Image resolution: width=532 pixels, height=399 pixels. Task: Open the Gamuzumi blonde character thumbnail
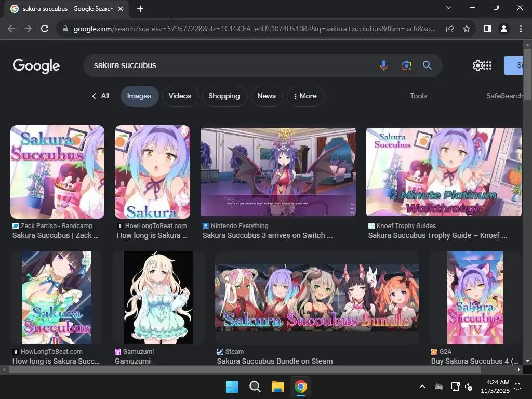coord(158,298)
